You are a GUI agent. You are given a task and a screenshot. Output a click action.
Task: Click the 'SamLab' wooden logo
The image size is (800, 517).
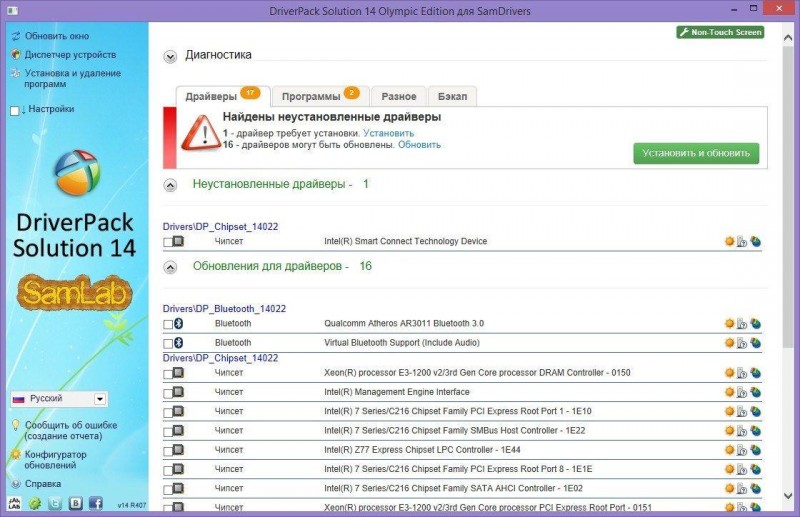75,292
